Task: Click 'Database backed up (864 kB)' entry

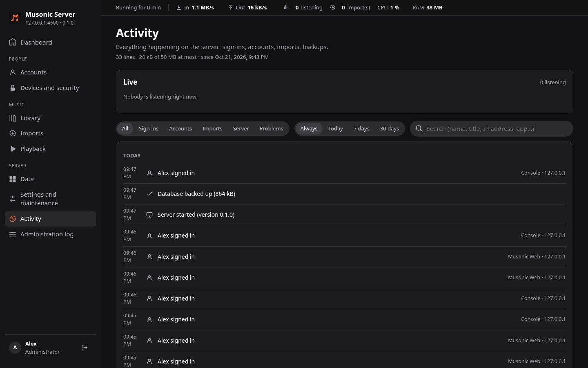Action: pos(196,194)
